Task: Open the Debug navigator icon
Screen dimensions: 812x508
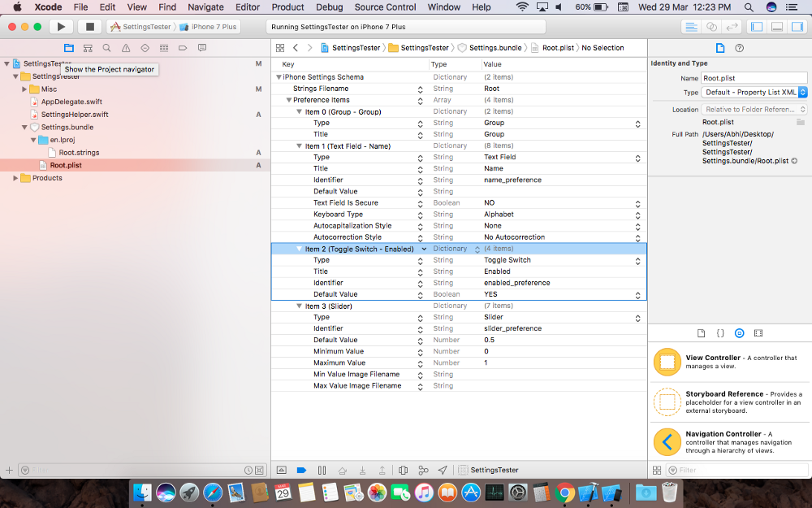Action: (164, 48)
